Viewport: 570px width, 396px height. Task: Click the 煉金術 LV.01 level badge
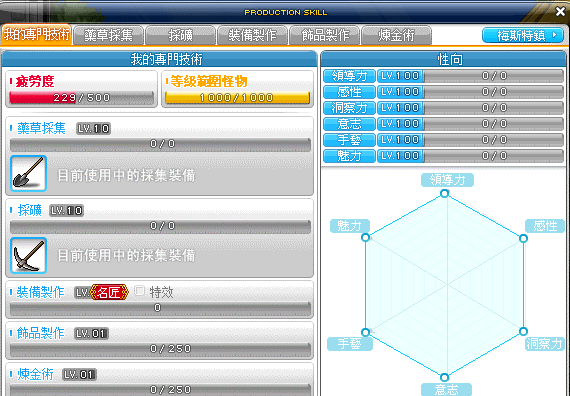pyautogui.click(x=80, y=375)
